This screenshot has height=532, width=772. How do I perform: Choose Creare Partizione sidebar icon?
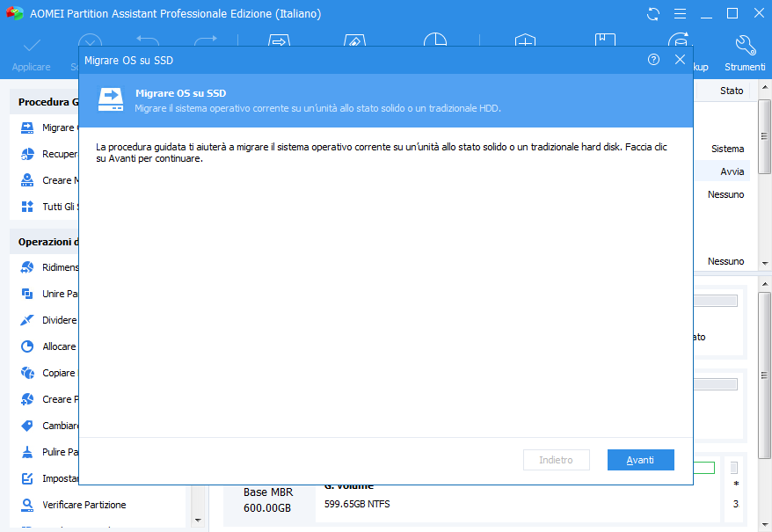27,399
